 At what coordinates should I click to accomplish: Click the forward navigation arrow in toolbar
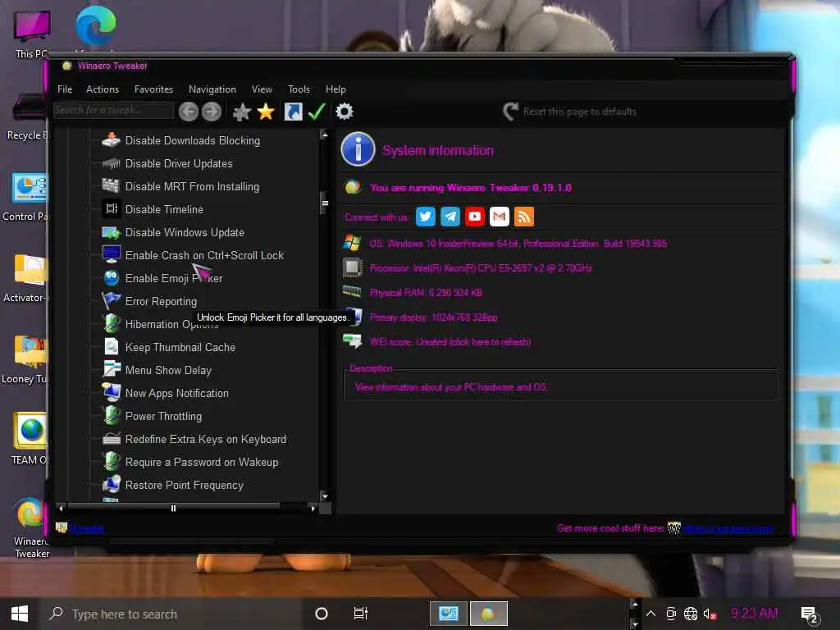(x=212, y=112)
